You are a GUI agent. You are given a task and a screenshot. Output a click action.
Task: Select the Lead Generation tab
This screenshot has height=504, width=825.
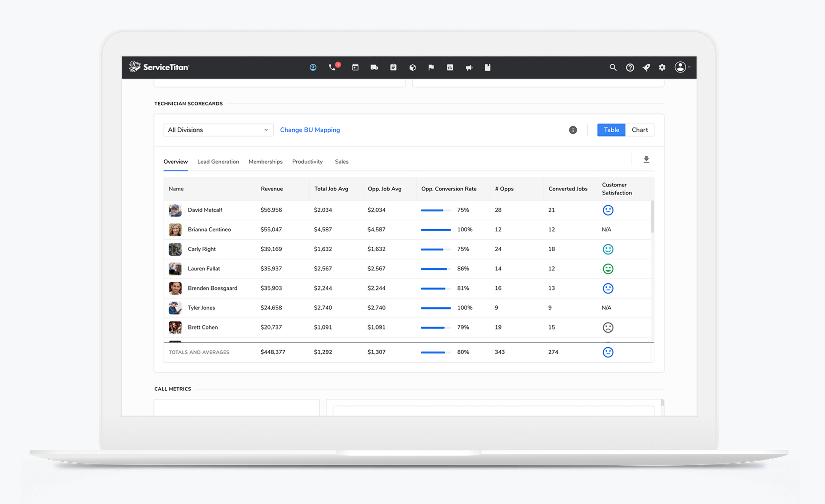(218, 162)
